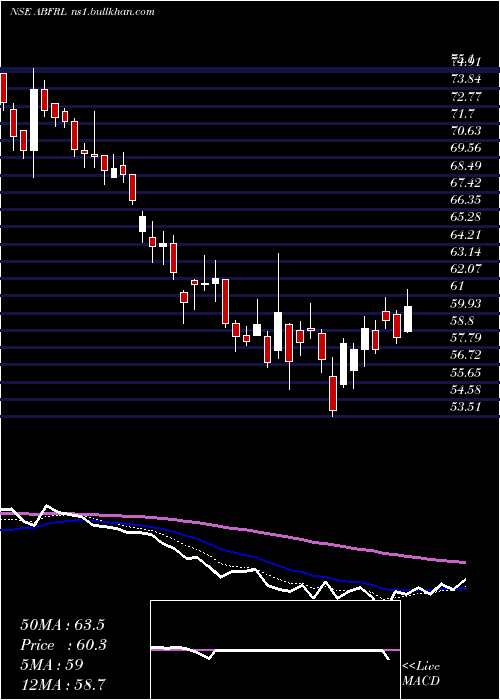500x700 pixels.
Task: Click the 61 price axis label
Action: [458, 286]
